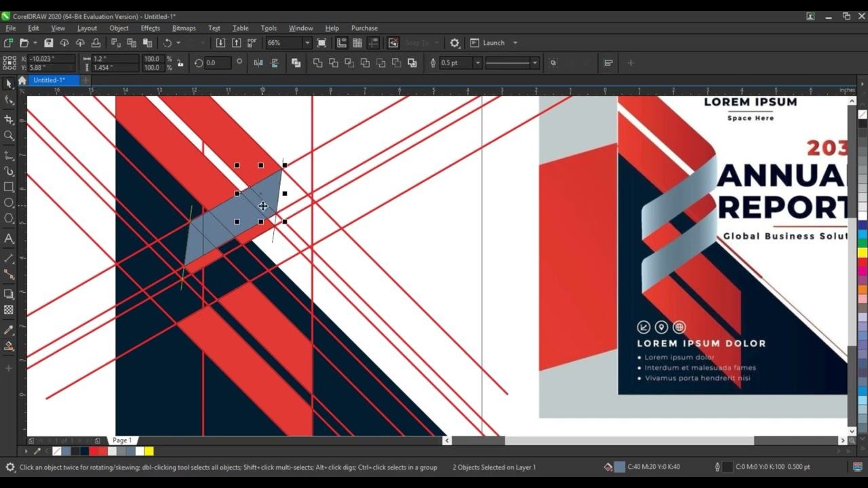This screenshot has height=488, width=868.
Task: Select the Pick tool in the toolbox
Action: 9,84
